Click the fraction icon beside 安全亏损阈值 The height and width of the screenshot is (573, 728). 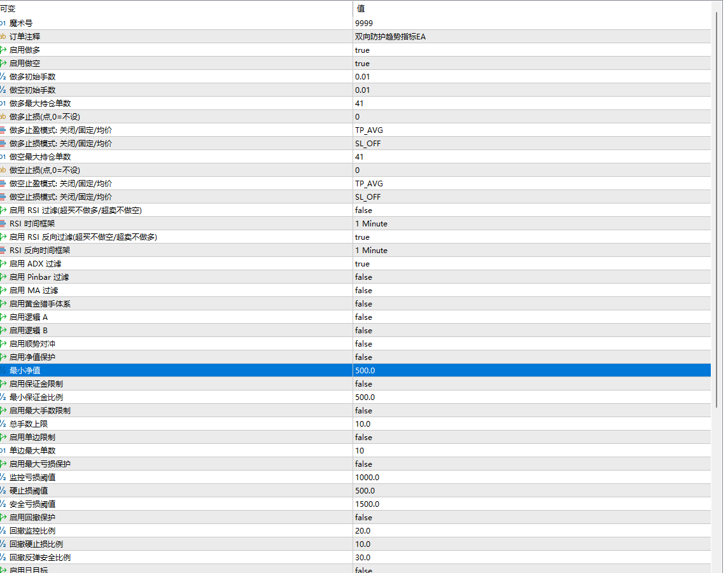coord(3,504)
